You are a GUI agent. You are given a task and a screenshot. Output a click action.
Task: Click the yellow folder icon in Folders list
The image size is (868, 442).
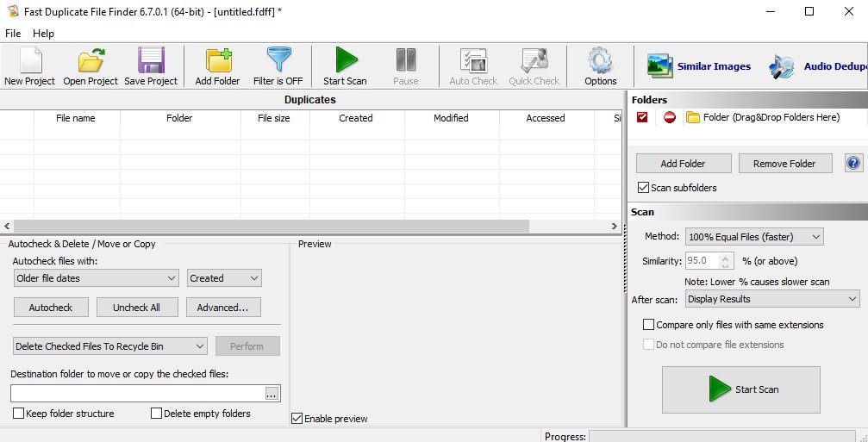(692, 117)
